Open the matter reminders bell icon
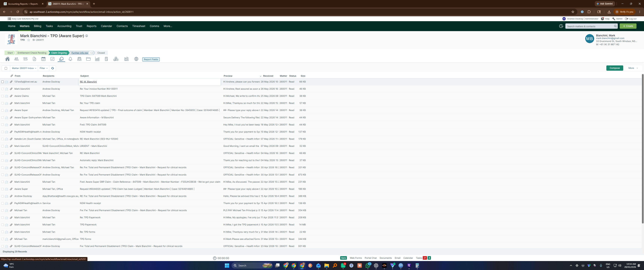 71,59
